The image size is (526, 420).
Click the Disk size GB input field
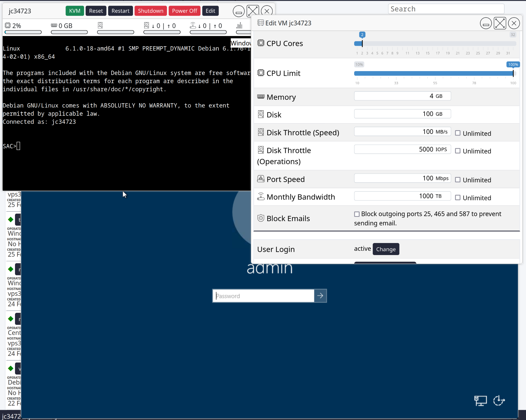(402, 114)
